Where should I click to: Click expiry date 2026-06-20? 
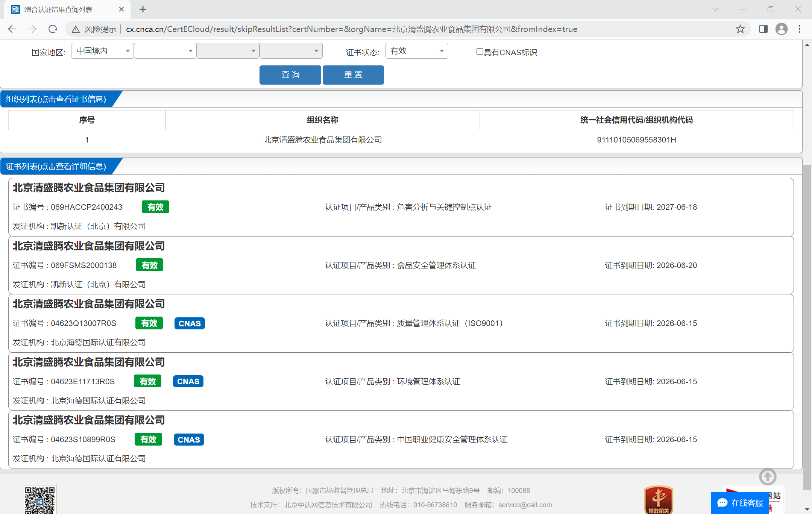coord(677,265)
